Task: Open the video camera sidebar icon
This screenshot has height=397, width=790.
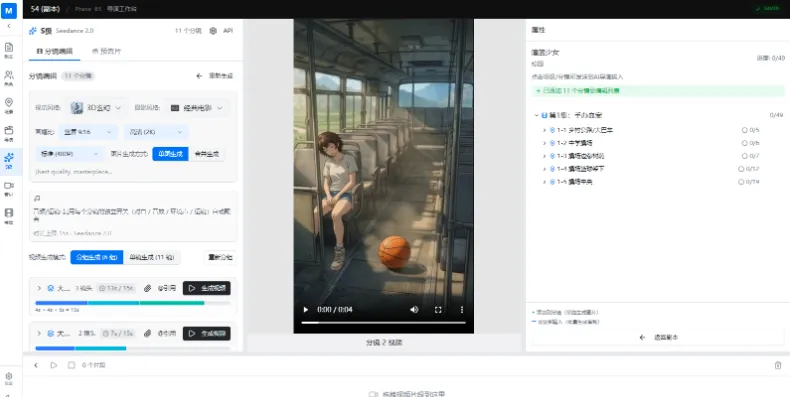Action: point(9,185)
